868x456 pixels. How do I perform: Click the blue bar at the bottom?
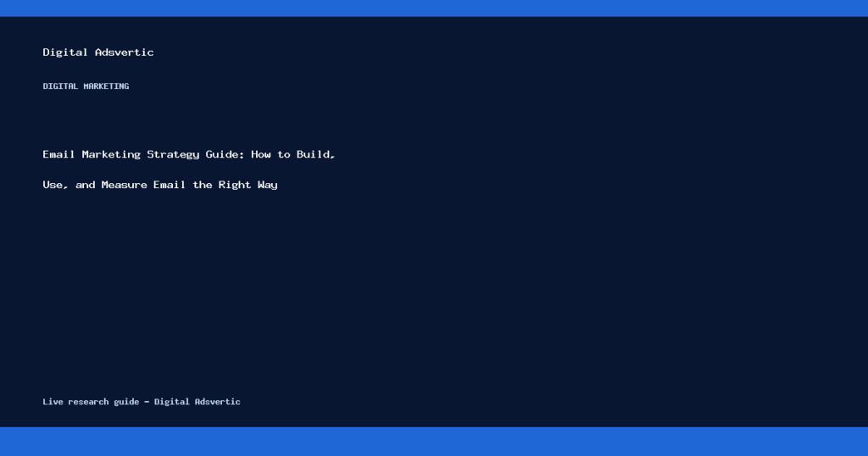[434, 442]
